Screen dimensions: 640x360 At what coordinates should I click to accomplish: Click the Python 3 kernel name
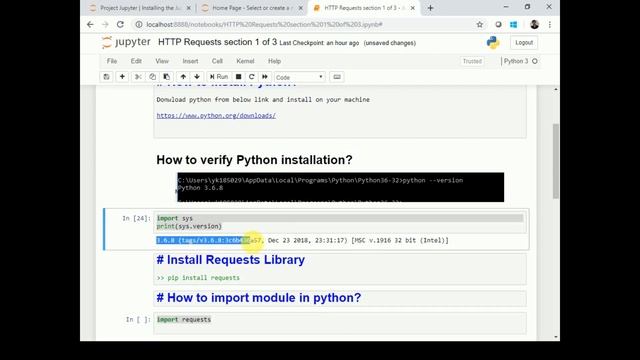516,61
